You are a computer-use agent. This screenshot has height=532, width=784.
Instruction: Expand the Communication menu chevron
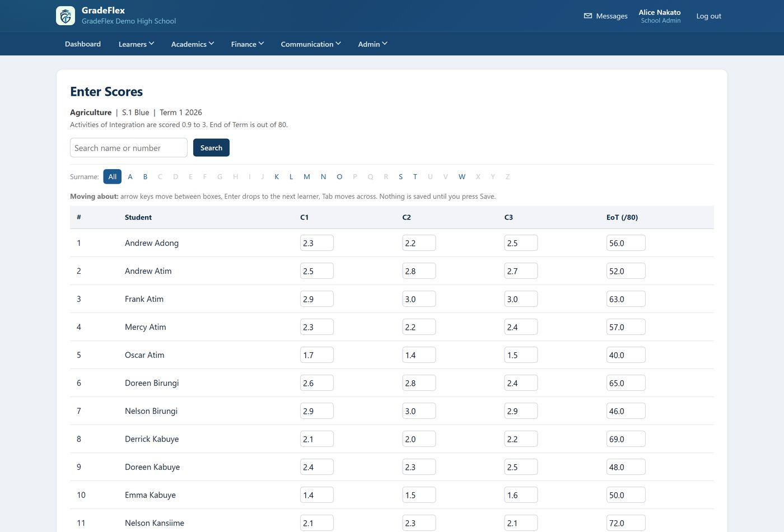click(338, 44)
